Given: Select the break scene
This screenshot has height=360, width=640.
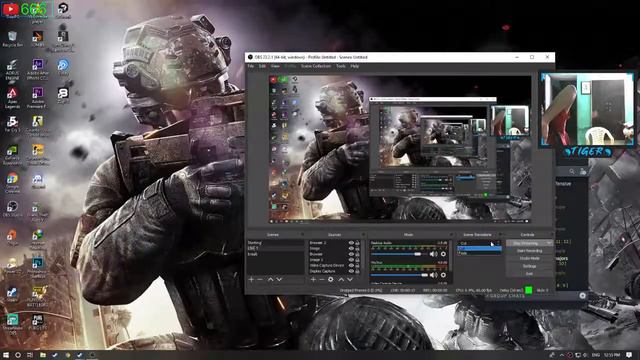Looking at the screenshot, I should (276, 254).
